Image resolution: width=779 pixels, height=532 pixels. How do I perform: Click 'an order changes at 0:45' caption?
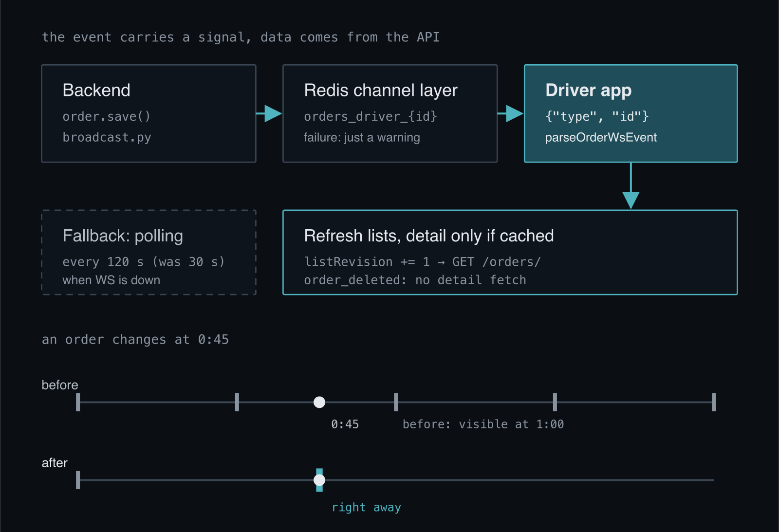(135, 340)
